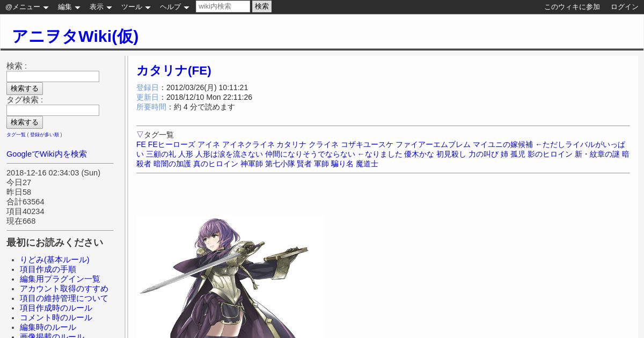Open the アニヲタWiki(仮) site title
644x338 pixels.
(x=75, y=36)
